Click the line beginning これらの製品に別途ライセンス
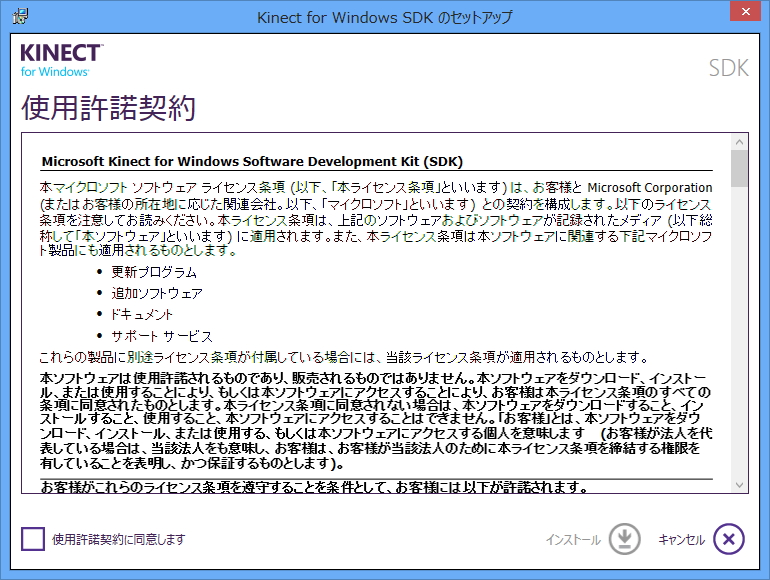The width and height of the screenshot is (770, 580). [344, 357]
